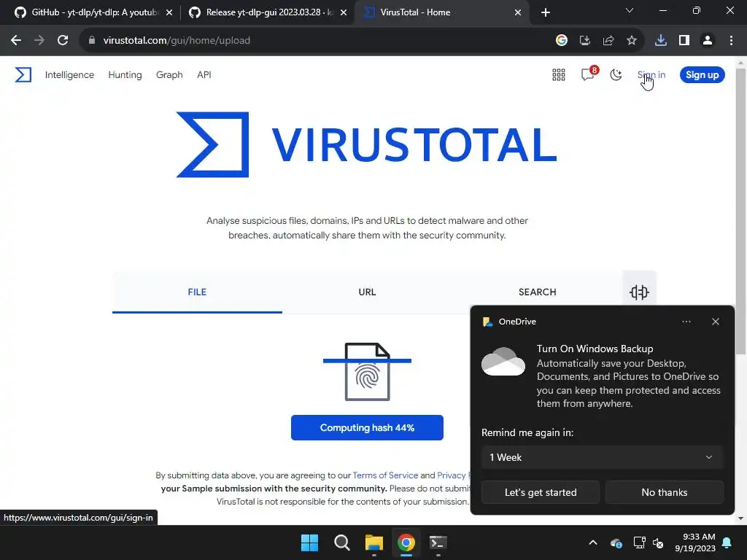Click the bracket-style icon beside SEARCH tab
This screenshot has height=560, width=747.
coord(639,292)
